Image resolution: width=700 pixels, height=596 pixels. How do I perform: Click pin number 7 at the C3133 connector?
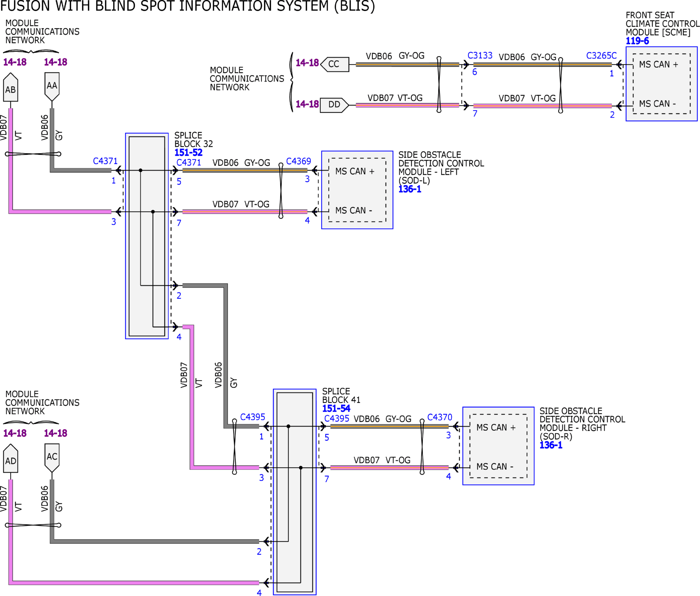(x=475, y=113)
